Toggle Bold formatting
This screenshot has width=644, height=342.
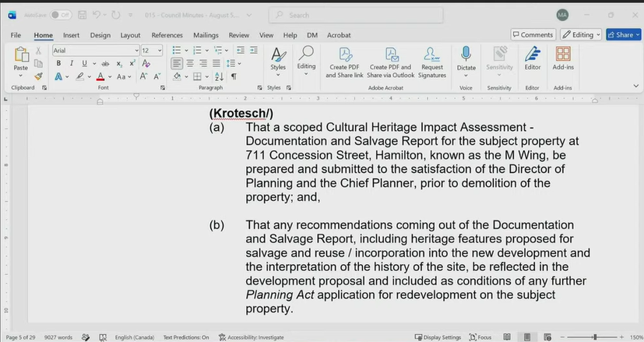point(58,63)
